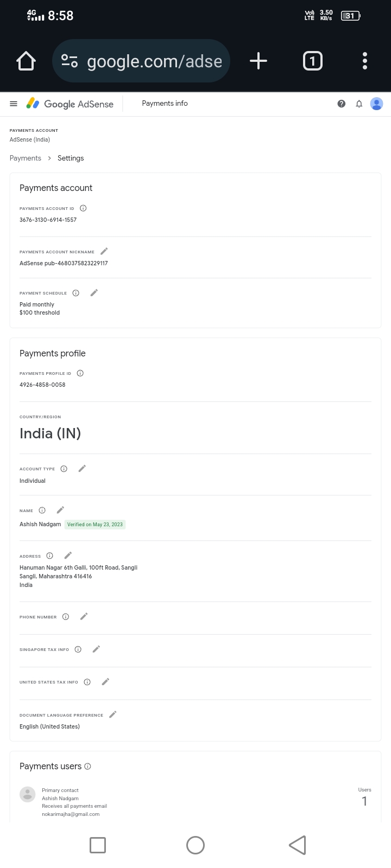Edit the payments account nickname
The width and height of the screenshot is (391, 868).
coord(104,251)
